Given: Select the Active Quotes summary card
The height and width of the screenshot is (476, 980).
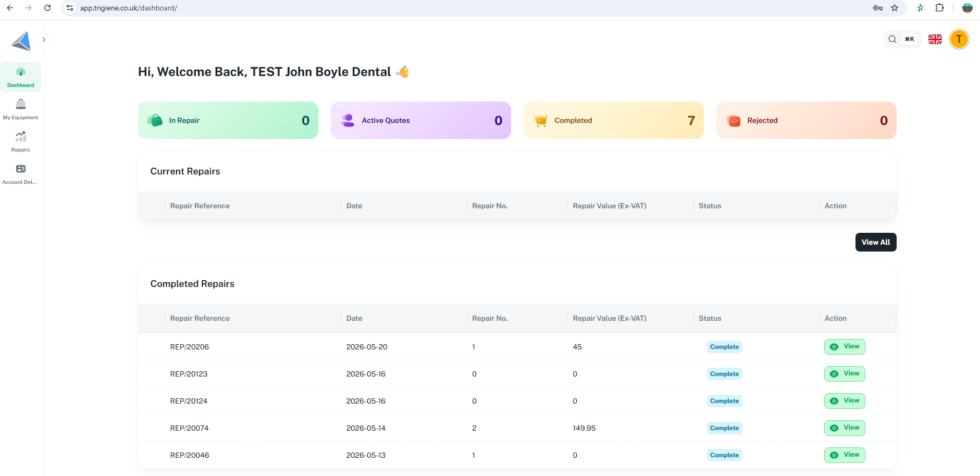Looking at the screenshot, I should click(x=421, y=120).
